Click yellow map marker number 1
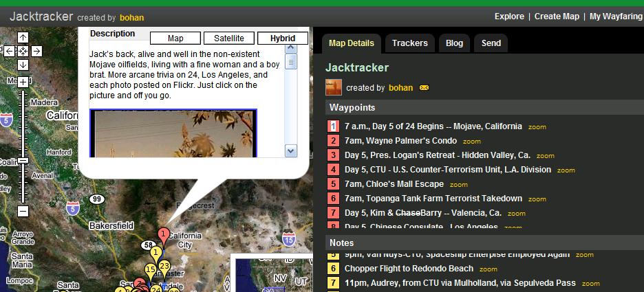Screen dimensions: 644x292 tap(155, 254)
